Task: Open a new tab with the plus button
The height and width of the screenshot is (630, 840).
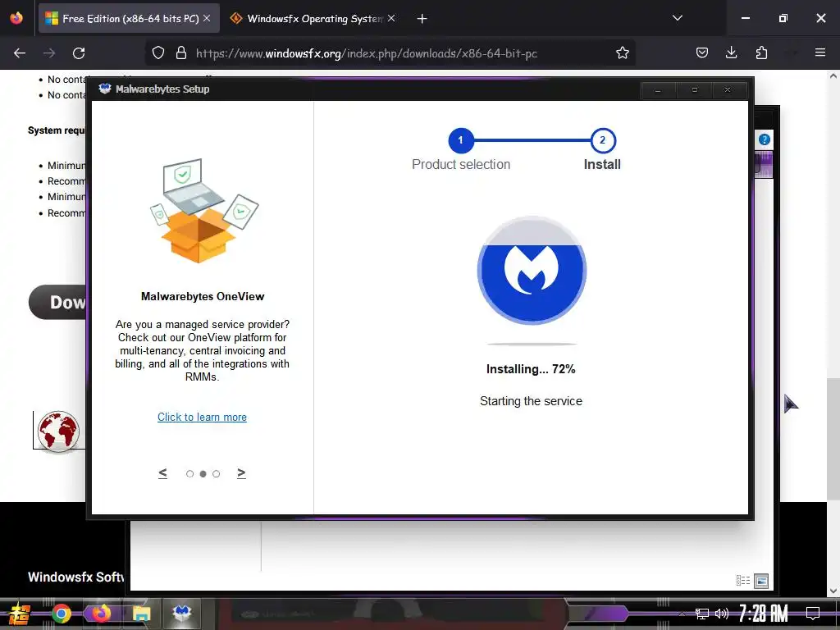Action: tap(422, 19)
